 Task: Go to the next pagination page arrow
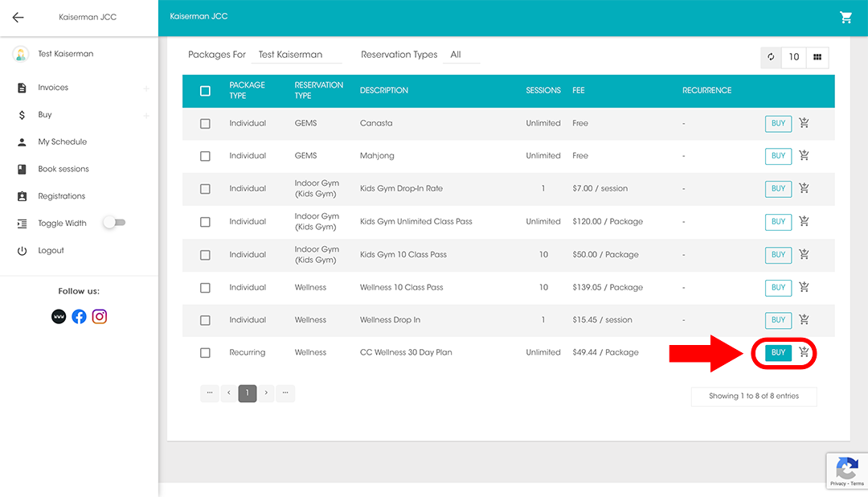coord(266,393)
